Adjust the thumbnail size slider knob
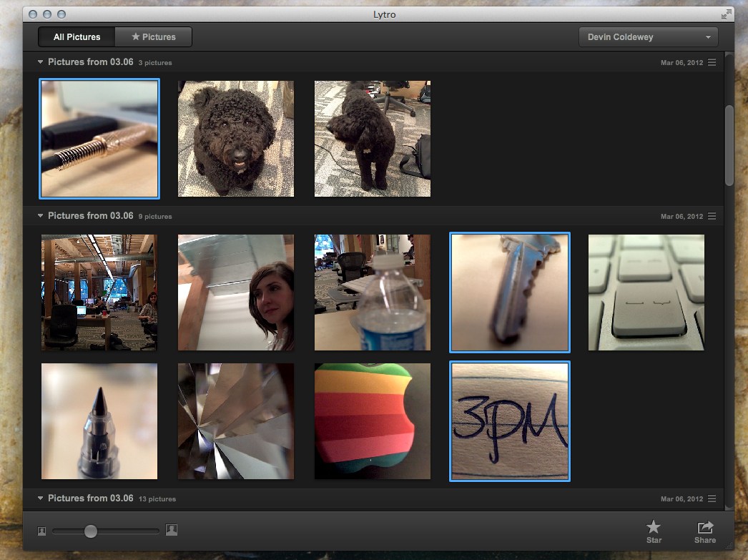 91,531
